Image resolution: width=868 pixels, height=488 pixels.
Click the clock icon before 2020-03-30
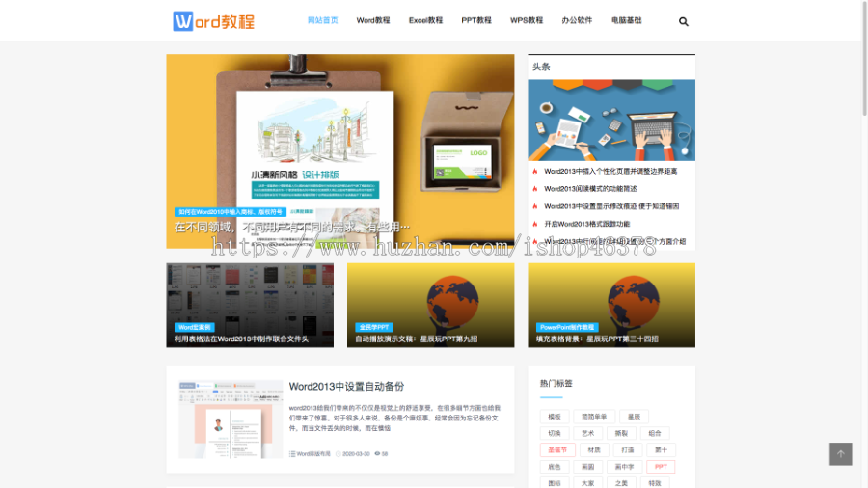pos(339,453)
